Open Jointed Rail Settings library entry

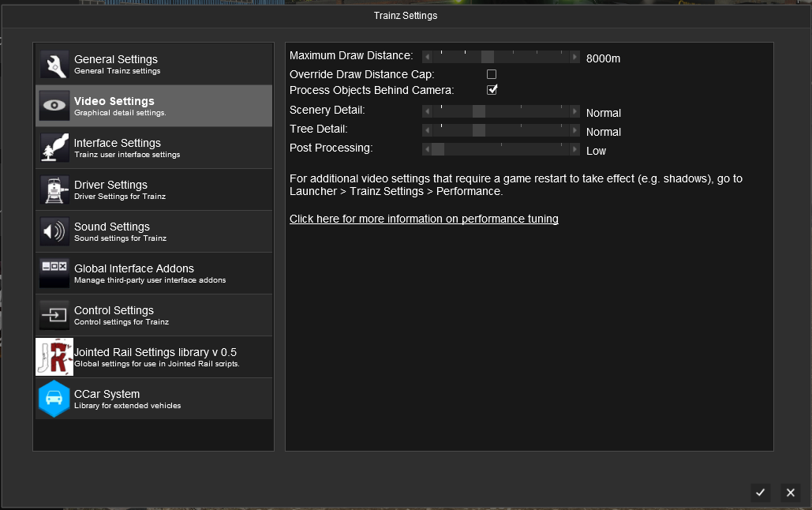coord(154,357)
